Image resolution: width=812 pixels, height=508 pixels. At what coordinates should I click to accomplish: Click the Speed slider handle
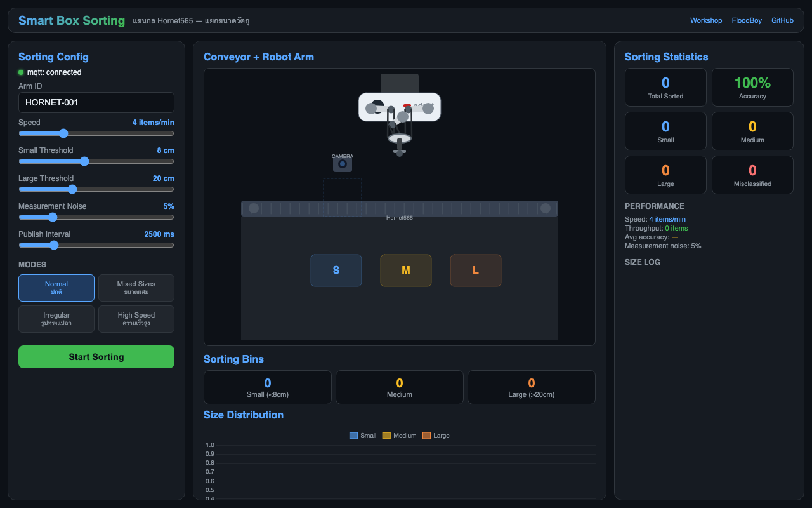point(63,133)
